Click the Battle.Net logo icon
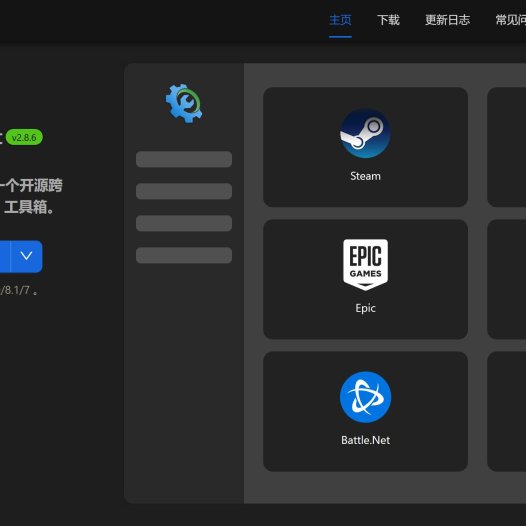This screenshot has width=526, height=526. (x=365, y=397)
